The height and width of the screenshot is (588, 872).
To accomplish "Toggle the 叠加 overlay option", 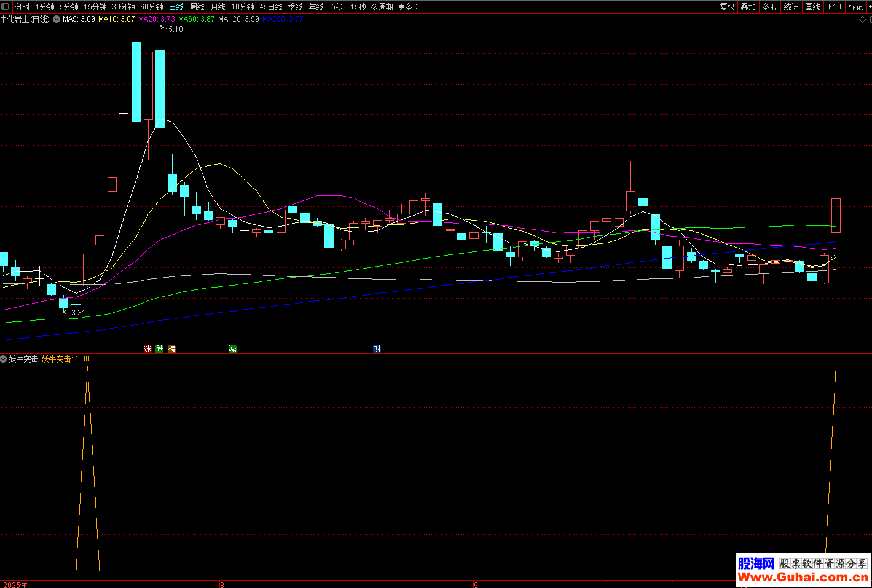I will click(748, 7).
